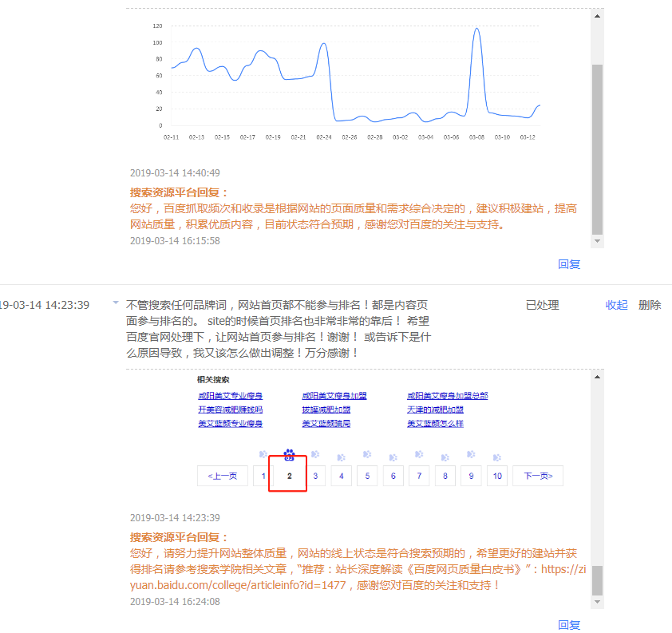Click the faded paw icon above page 5
The height and width of the screenshot is (633, 672).
pyautogui.click(x=366, y=456)
